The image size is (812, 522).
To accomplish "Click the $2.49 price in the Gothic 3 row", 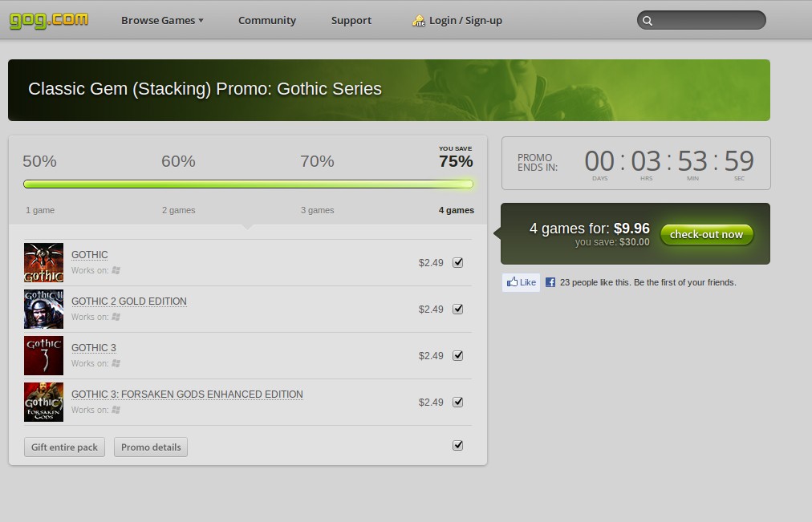I will [431, 356].
